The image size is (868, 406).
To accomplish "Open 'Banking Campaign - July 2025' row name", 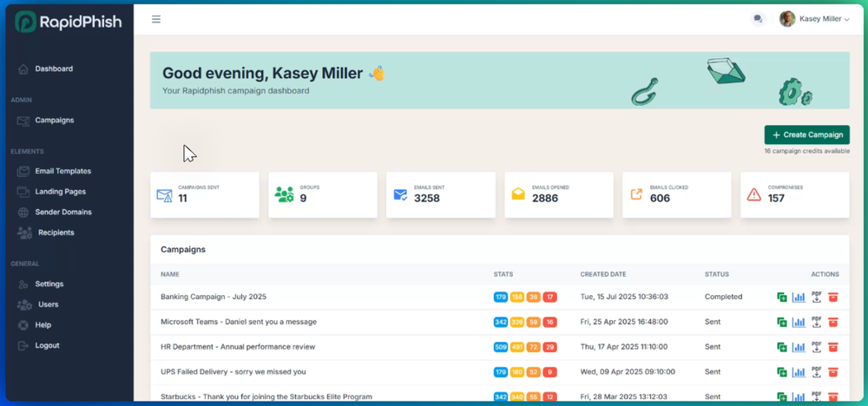I will pyautogui.click(x=214, y=297).
